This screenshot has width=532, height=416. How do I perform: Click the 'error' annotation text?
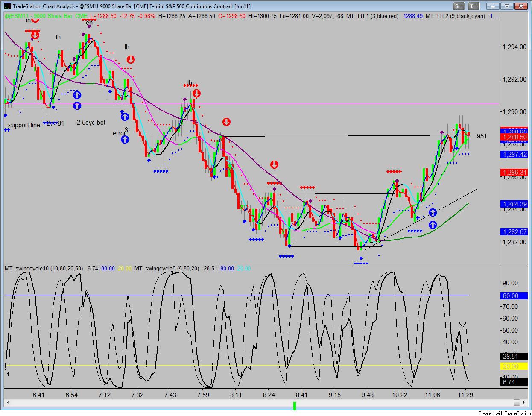pyautogui.click(x=119, y=133)
